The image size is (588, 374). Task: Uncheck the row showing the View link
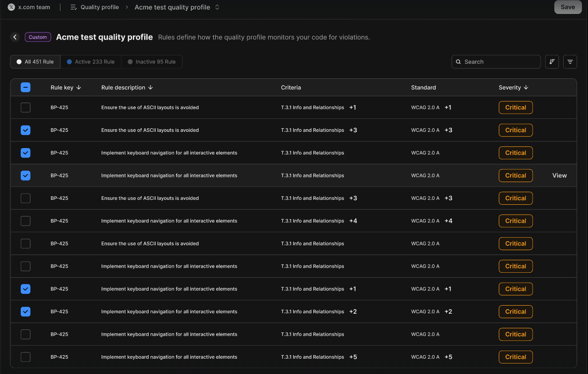pyautogui.click(x=26, y=176)
